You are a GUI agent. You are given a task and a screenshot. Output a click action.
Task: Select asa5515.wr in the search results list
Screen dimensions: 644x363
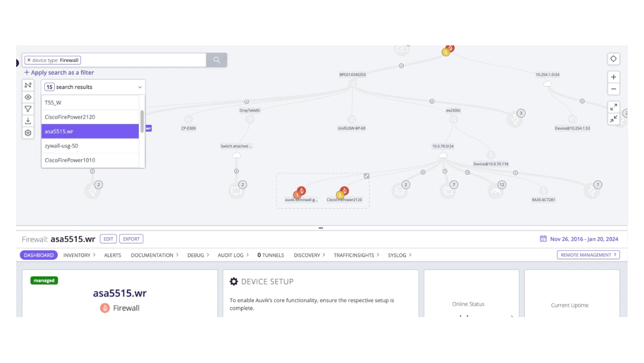(x=90, y=131)
